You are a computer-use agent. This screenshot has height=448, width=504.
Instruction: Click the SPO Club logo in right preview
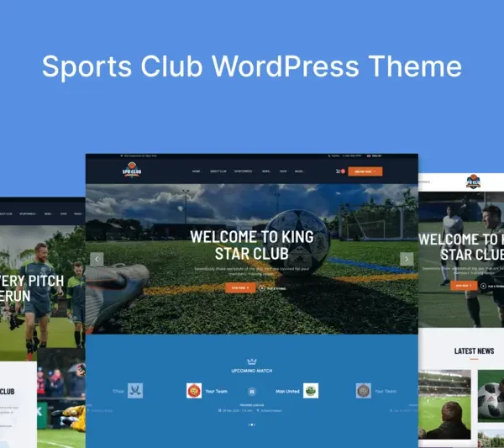pos(473,182)
